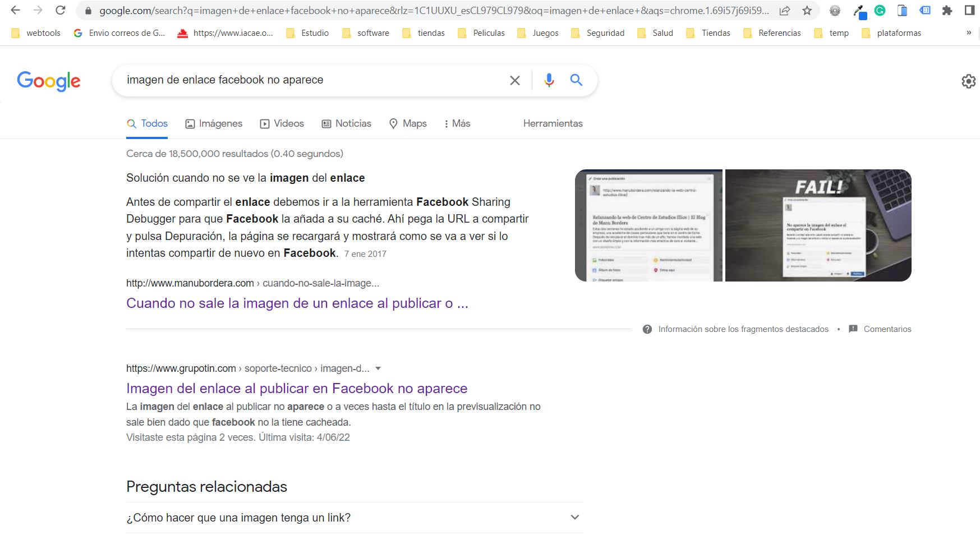
Task: Switch to the Imágenes tab
Action: 214,123
